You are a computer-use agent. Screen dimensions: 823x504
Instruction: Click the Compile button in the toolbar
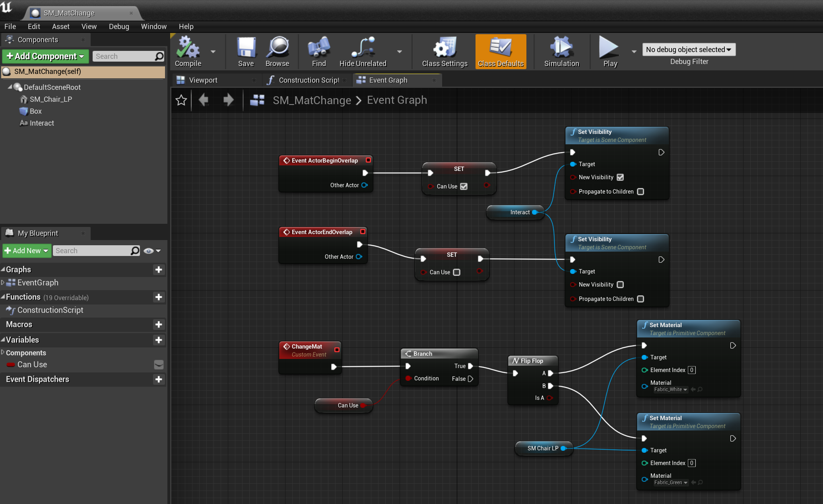(x=187, y=52)
